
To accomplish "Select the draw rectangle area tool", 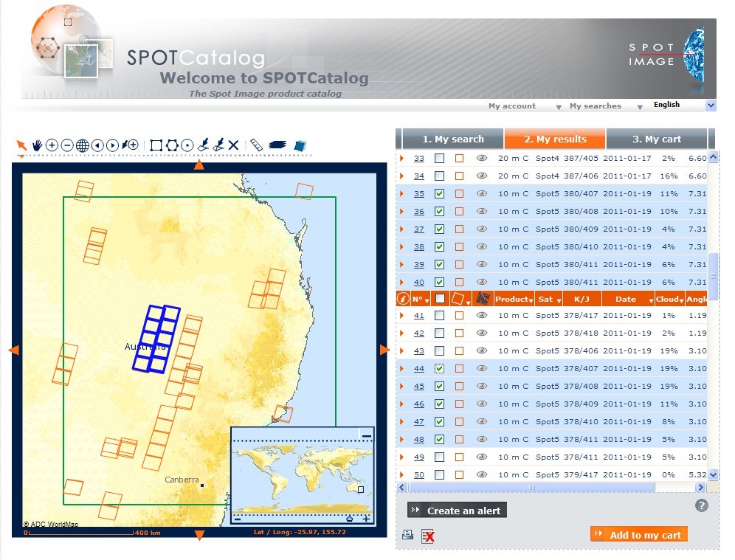I will coord(156,145).
